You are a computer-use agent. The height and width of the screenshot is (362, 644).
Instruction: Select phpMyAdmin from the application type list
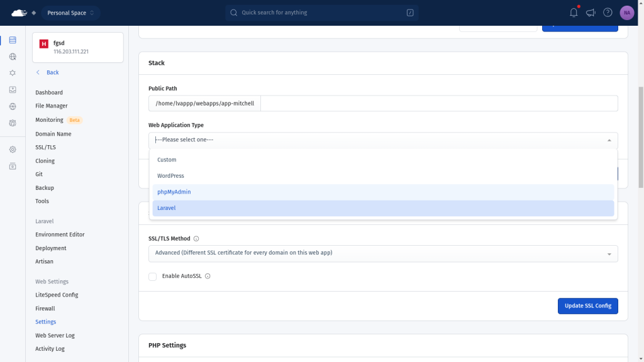pos(383,192)
